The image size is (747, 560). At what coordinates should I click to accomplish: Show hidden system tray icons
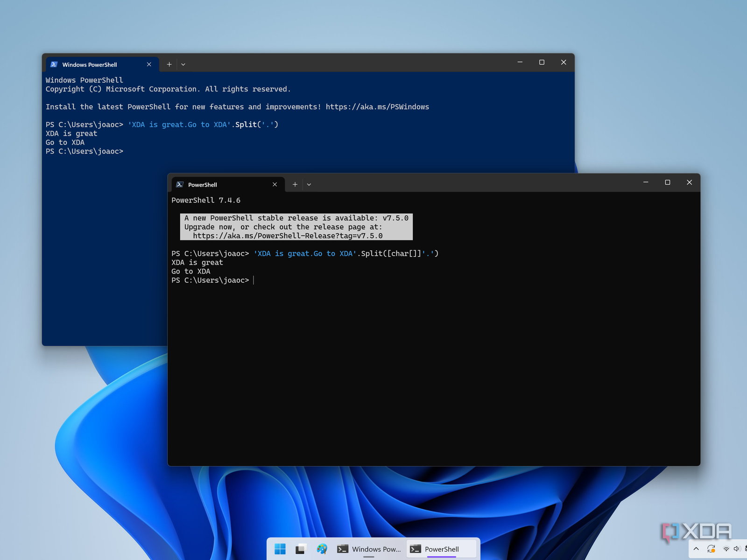pyautogui.click(x=696, y=549)
